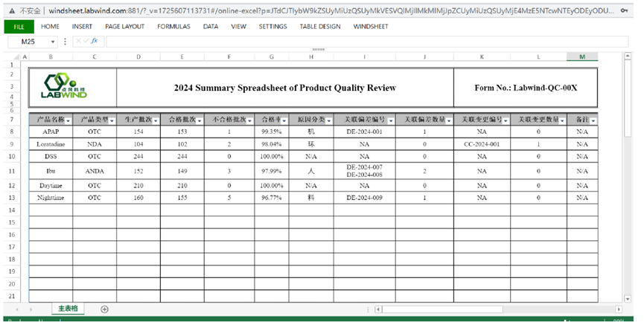This screenshot has height=322, width=644.
Task: Click cell containing CC-2024-001
Action: (x=482, y=144)
